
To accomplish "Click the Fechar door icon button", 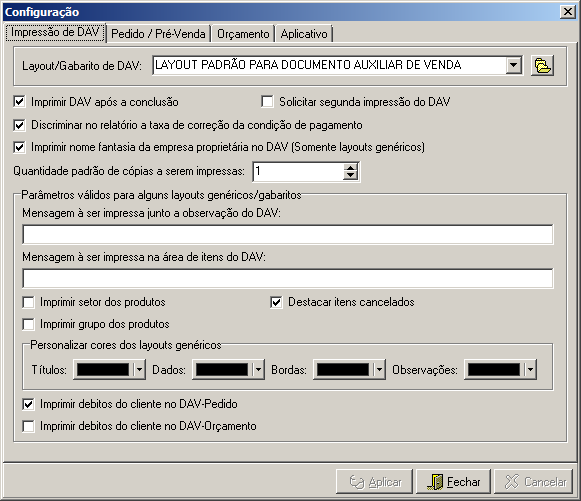I will point(453,481).
